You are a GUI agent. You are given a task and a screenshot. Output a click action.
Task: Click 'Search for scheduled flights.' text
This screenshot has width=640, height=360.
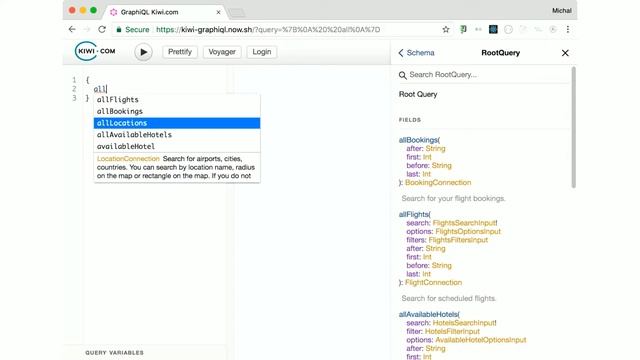[448, 298]
